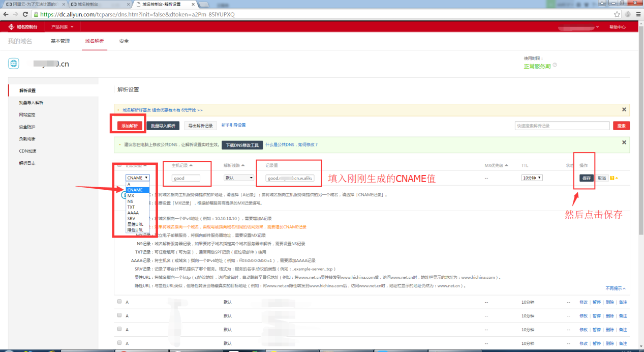Choose the TXT option in record type list

(x=131, y=207)
